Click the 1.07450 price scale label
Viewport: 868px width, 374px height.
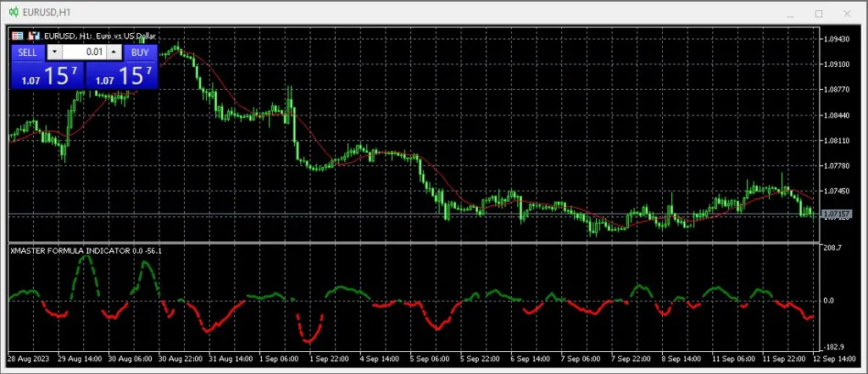837,191
